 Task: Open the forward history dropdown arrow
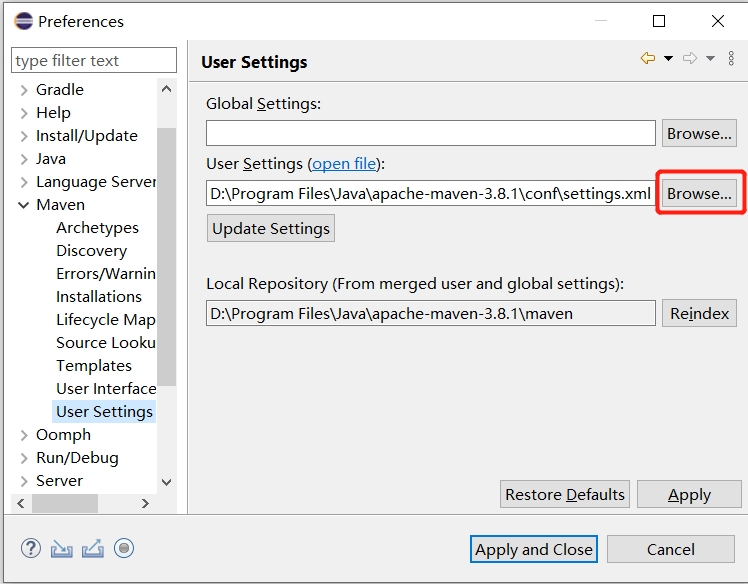pyautogui.click(x=710, y=59)
